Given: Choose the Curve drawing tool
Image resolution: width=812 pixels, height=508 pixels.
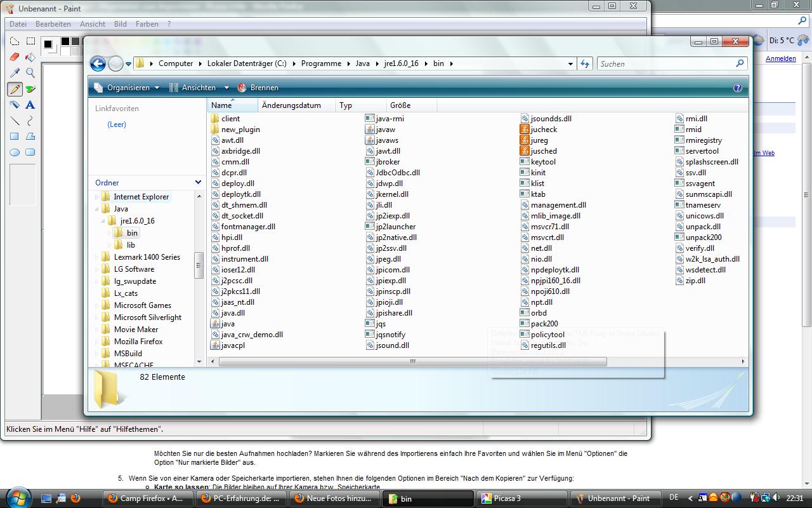Looking at the screenshot, I should 30,121.
